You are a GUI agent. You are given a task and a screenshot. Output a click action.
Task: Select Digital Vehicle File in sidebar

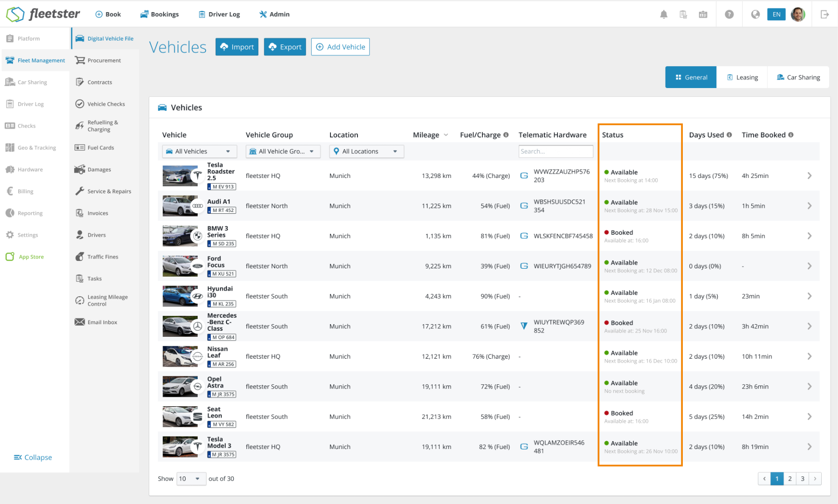[104, 39]
